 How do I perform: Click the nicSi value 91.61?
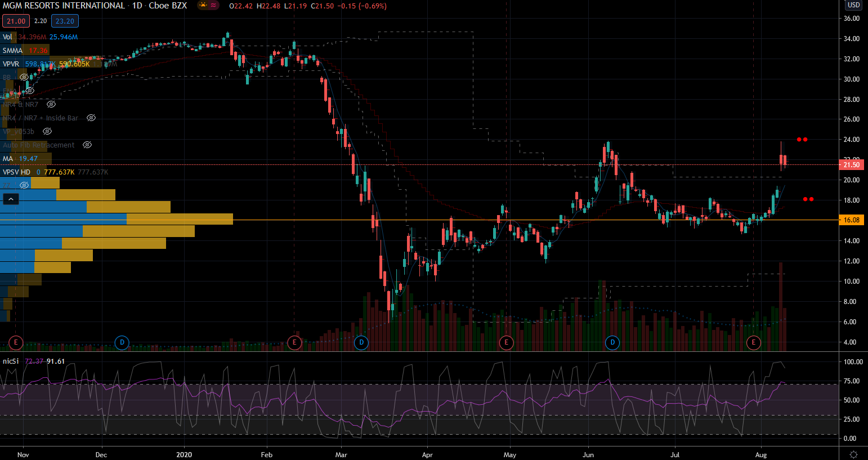(56, 361)
